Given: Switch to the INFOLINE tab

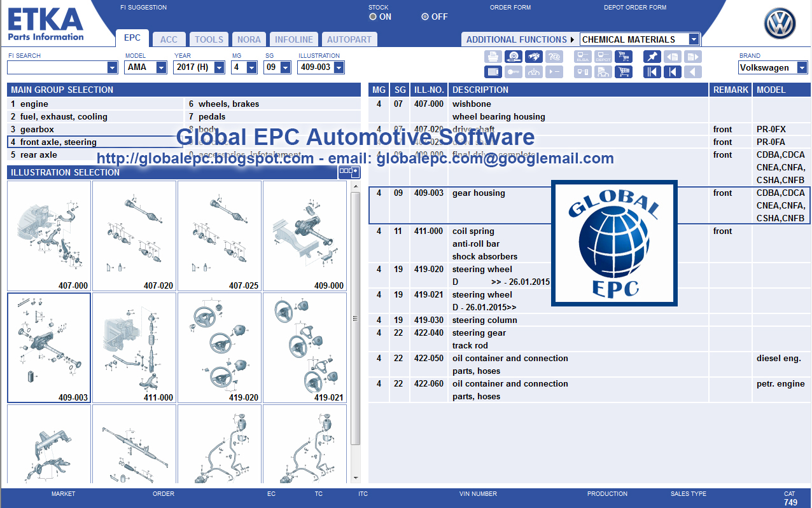Looking at the screenshot, I should 293,38.
